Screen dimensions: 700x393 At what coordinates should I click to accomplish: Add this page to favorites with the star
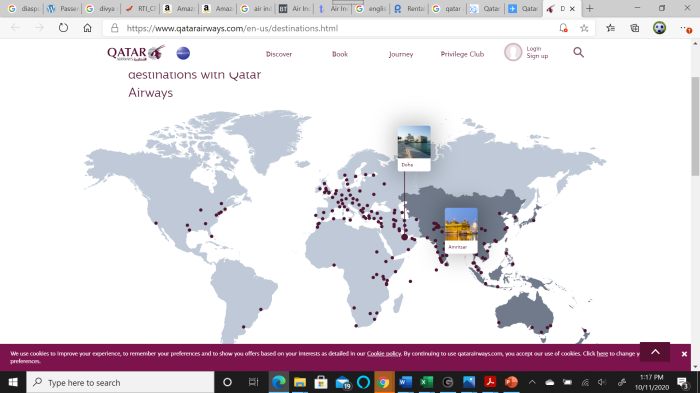(x=584, y=28)
